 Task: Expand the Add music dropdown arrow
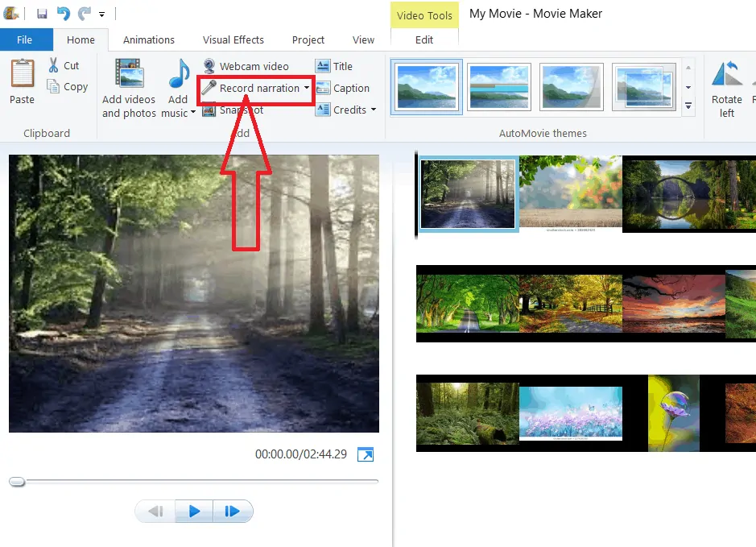pyautogui.click(x=193, y=112)
